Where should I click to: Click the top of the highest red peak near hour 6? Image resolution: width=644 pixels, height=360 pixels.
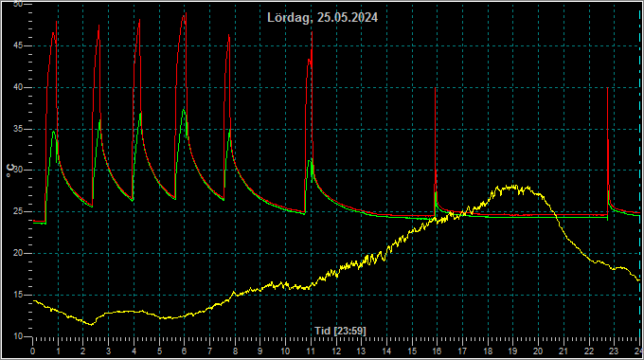pyautogui.click(x=186, y=13)
